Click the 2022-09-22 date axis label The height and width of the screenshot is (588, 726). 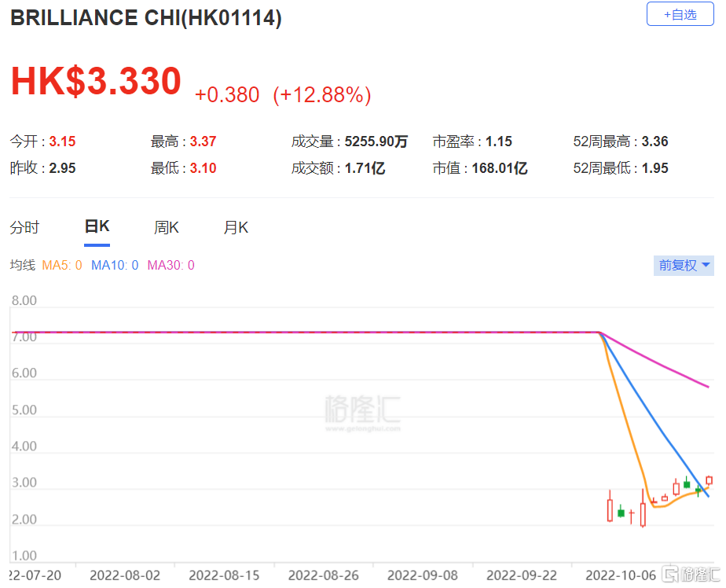pos(522,575)
